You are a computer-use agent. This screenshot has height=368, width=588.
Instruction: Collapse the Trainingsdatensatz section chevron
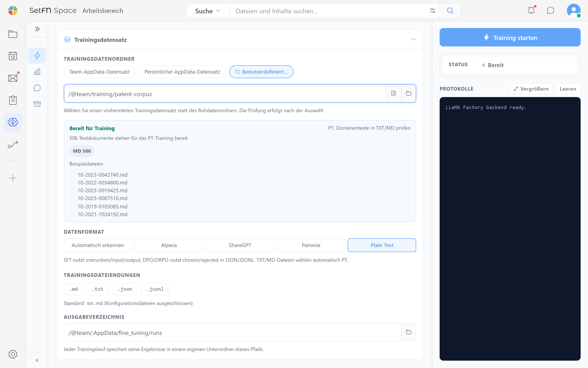(x=413, y=40)
